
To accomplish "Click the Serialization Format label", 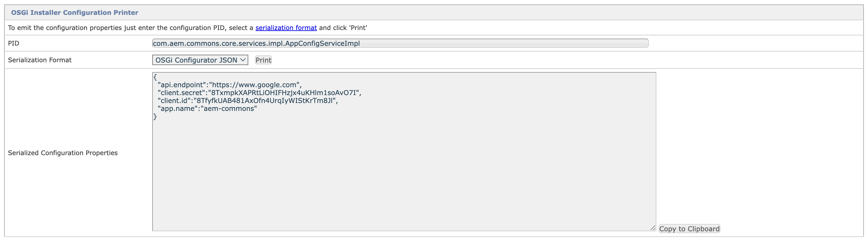I will point(40,60).
